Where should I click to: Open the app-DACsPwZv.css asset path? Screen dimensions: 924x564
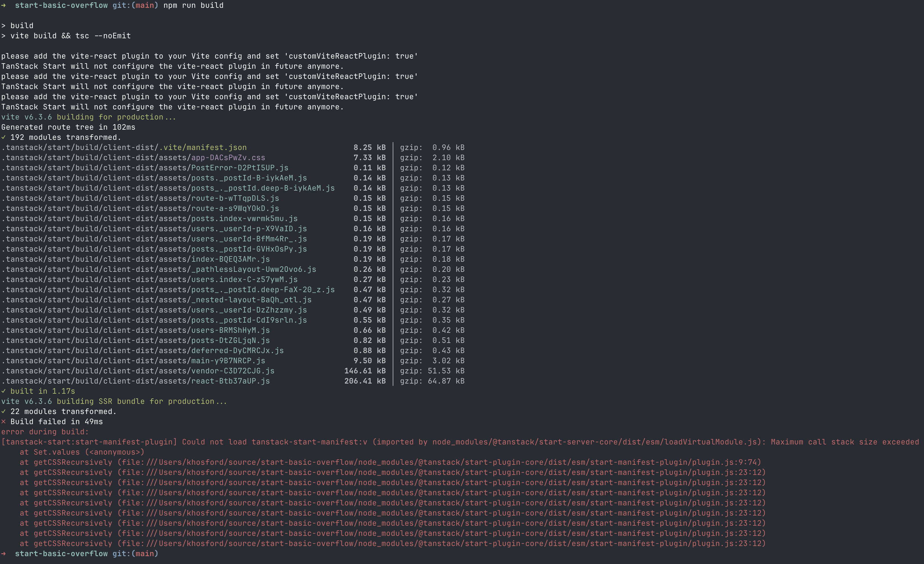pyautogui.click(x=228, y=158)
